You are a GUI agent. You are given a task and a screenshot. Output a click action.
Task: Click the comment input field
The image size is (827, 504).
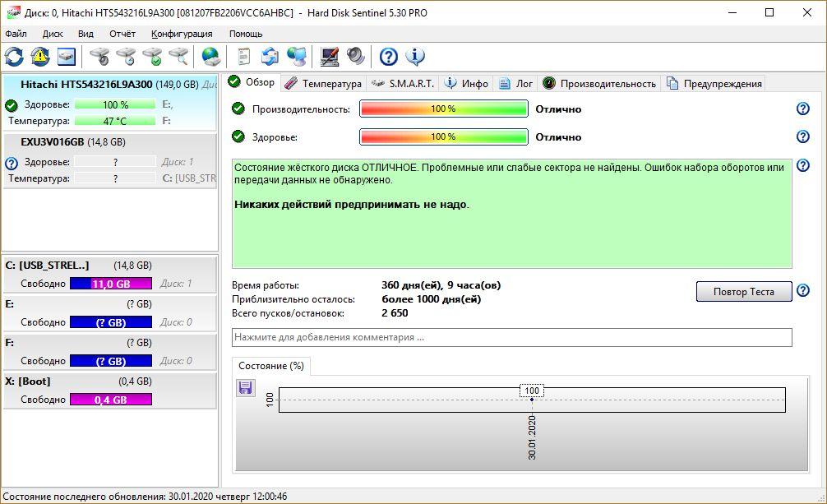[x=511, y=337]
